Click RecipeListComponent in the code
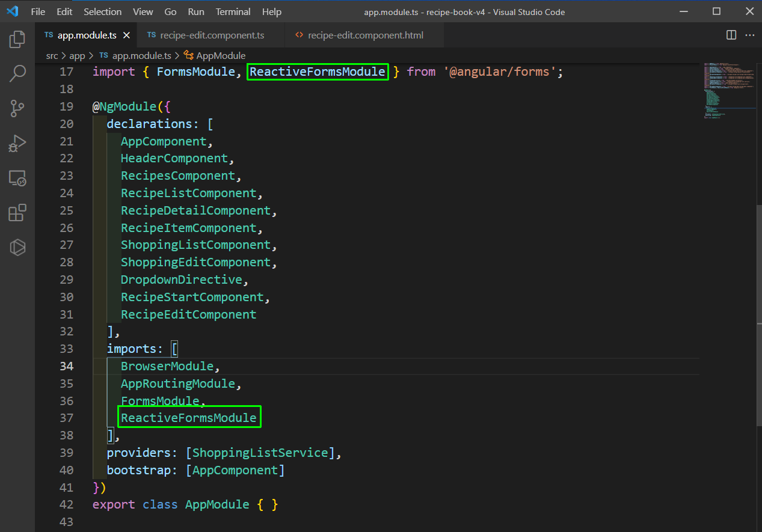 (189, 193)
